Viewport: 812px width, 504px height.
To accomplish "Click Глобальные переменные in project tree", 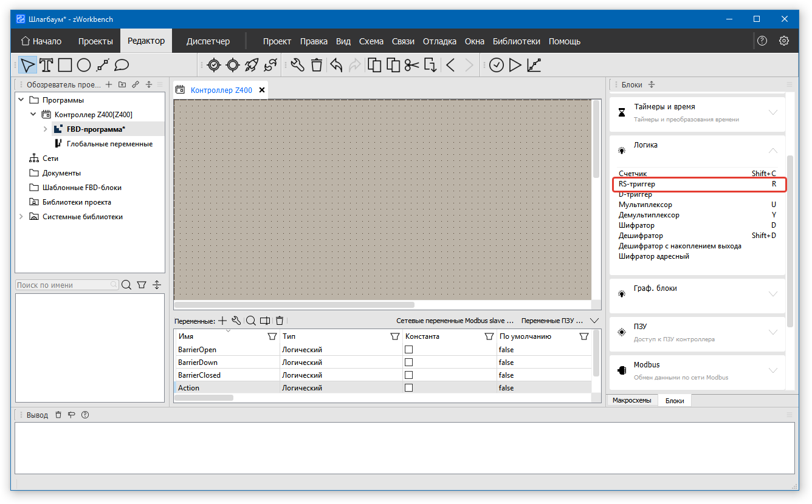I will 109,144.
